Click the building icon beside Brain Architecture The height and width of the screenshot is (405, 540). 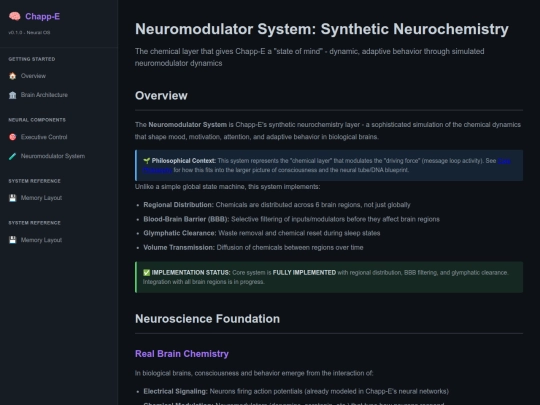tap(13, 95)
